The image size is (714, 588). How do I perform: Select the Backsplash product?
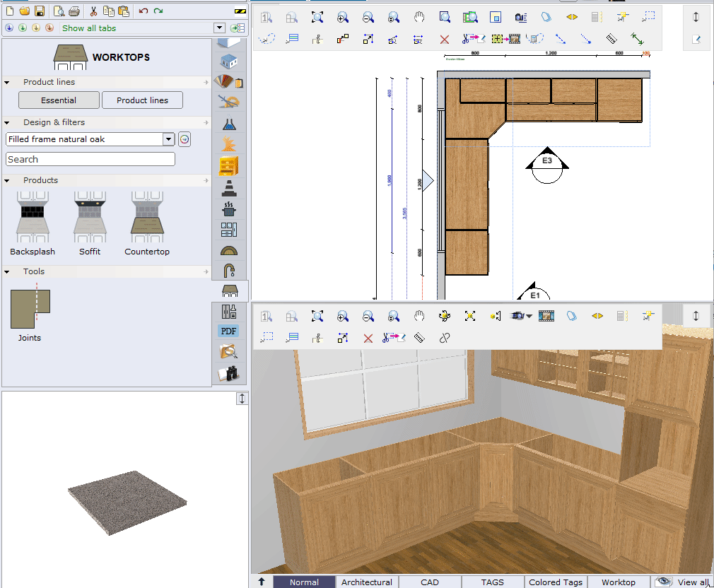coord(33,223)
